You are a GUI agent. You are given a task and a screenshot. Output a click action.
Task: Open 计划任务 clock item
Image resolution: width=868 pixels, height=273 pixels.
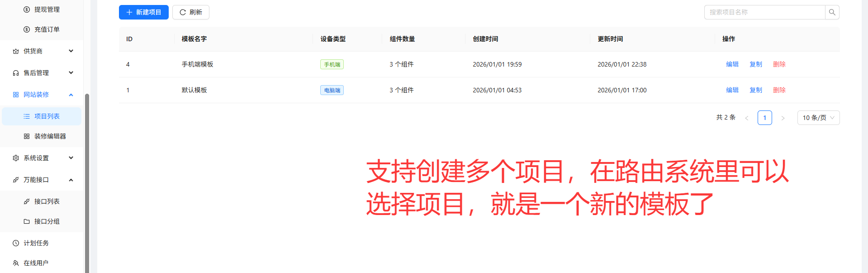point(36,243)
